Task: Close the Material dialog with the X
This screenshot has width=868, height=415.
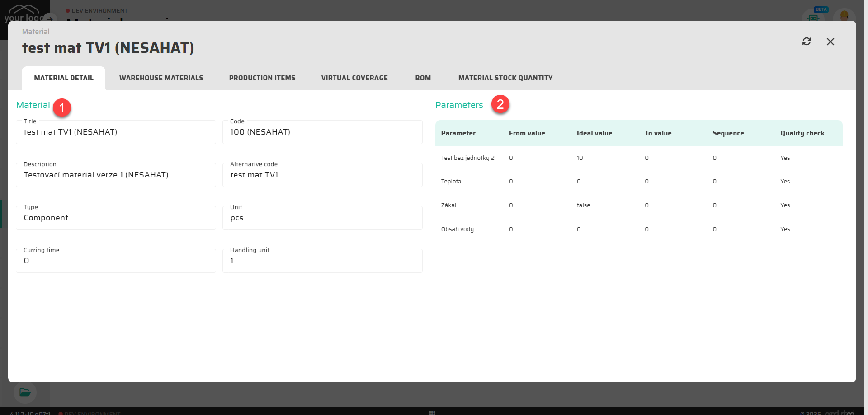Action: [830, 42]
